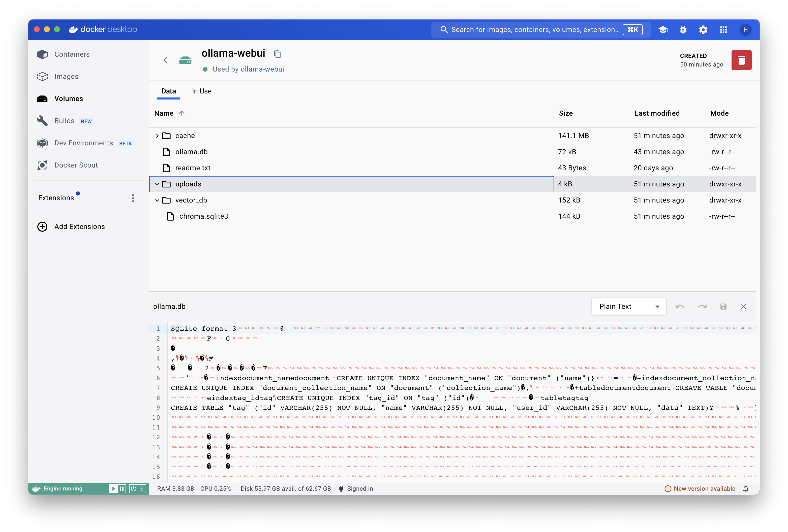Open the Plain Text language dropdown
Screen dimensions: 788x532
point(629,307)
